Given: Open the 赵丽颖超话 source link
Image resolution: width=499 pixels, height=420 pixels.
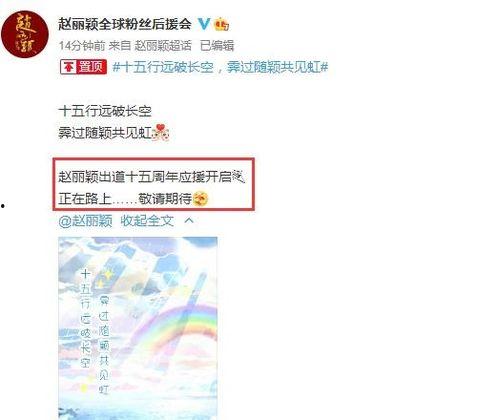Looking at the screenshot, I should pos(163,45).
